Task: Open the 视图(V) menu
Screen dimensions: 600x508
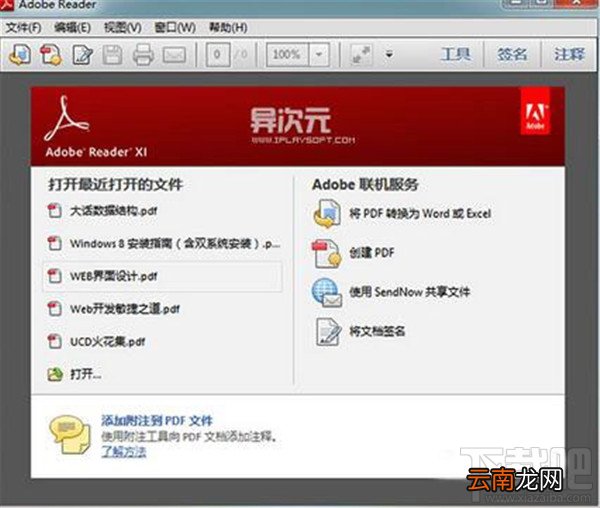Action: click(x=123, y=28)
